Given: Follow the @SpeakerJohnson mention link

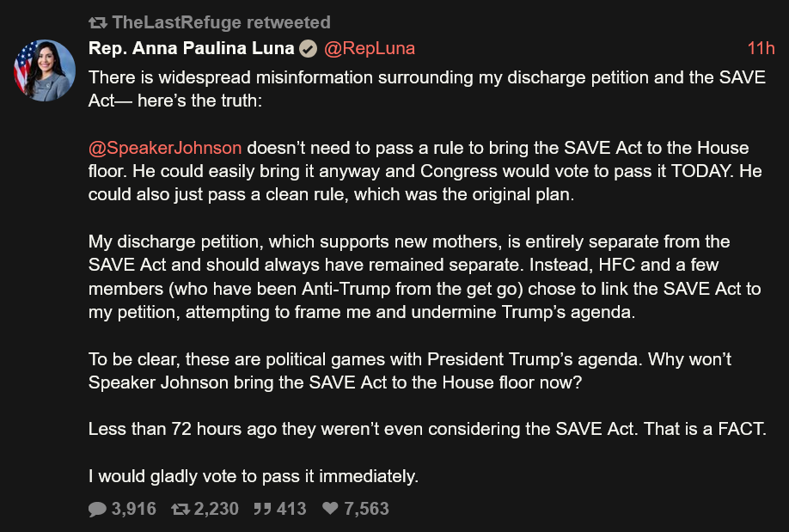Looking at the screenshot, I should tap(165, 148).
